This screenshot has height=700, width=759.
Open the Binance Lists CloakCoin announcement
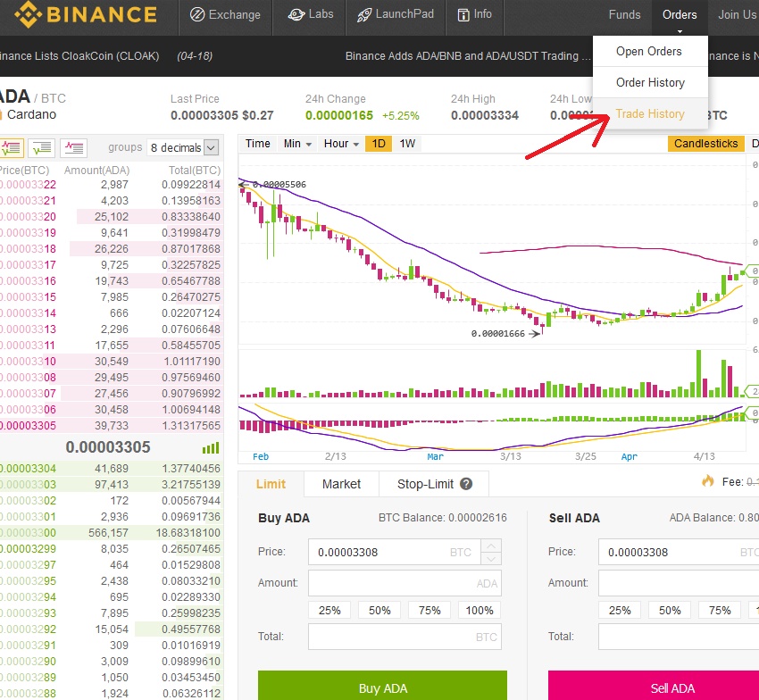pos(79,56)
